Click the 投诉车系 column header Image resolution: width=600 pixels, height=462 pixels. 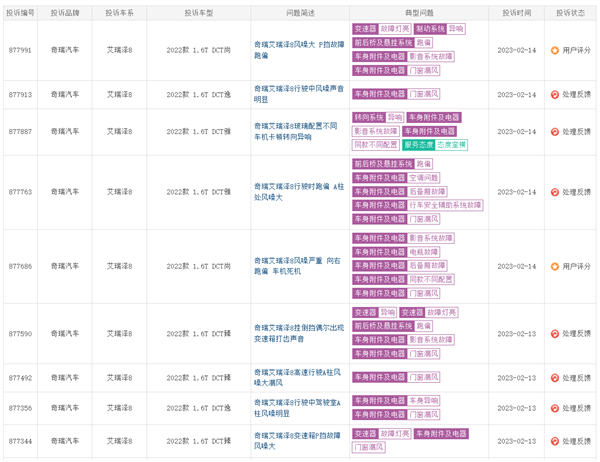pos(119,13)
